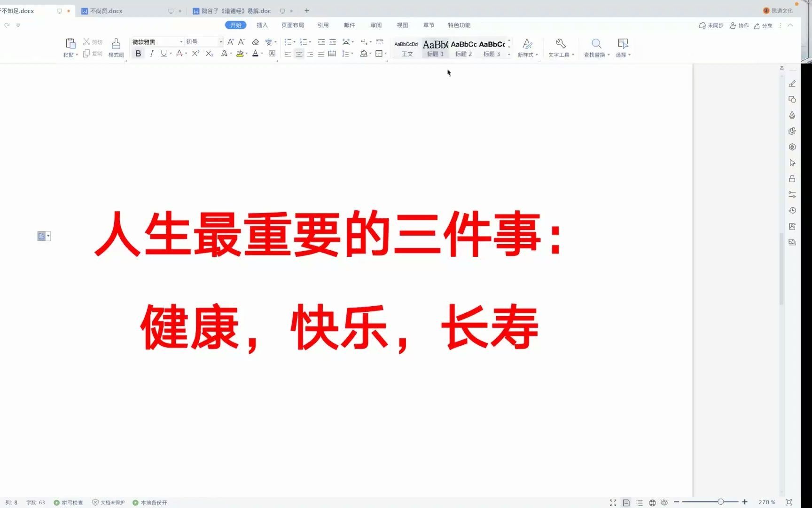Viewport: 812px width, 508px height.
Task: Toggle Bold formatting
Action: (138, 54)
